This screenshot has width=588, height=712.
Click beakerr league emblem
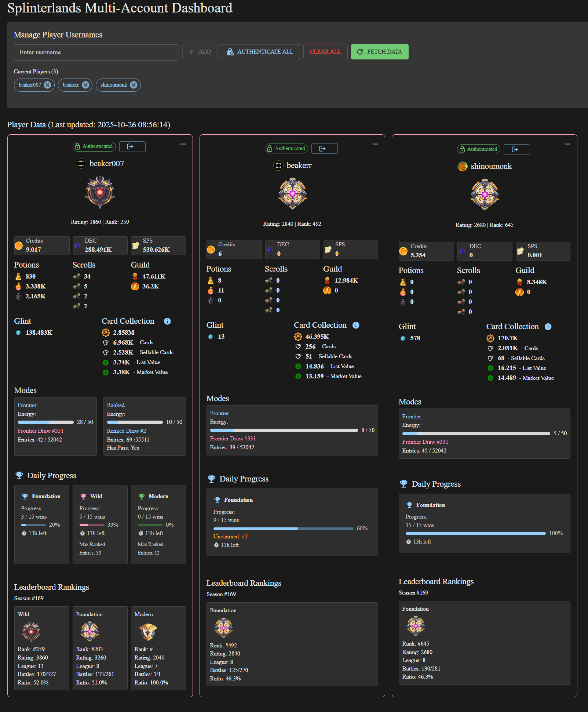292,194
